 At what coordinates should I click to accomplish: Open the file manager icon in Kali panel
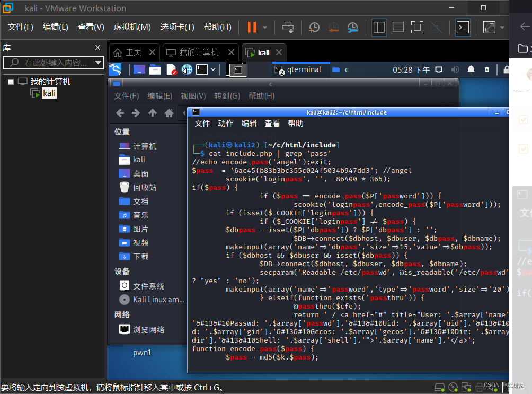click(x=155, y=69)
